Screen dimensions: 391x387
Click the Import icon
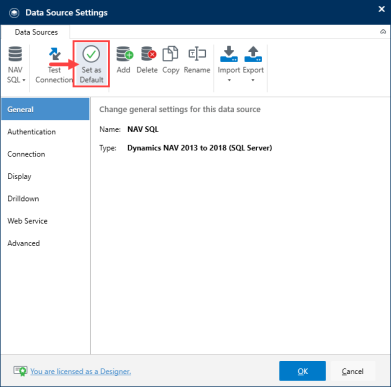[229, 54]
